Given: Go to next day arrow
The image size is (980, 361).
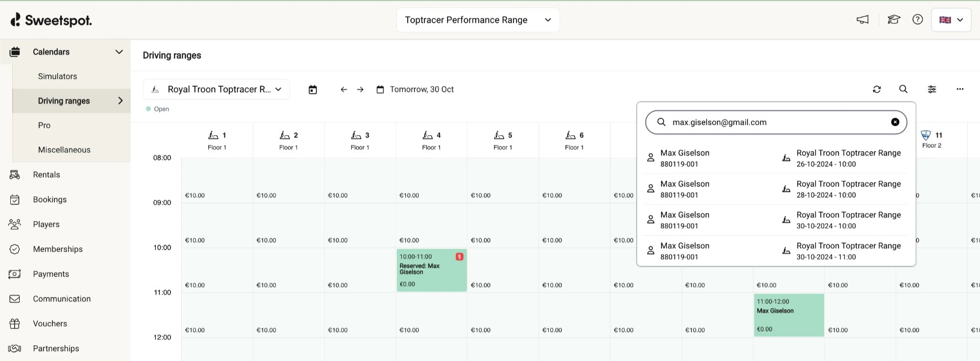Looking at the screenshot, I should coord(360,90).
